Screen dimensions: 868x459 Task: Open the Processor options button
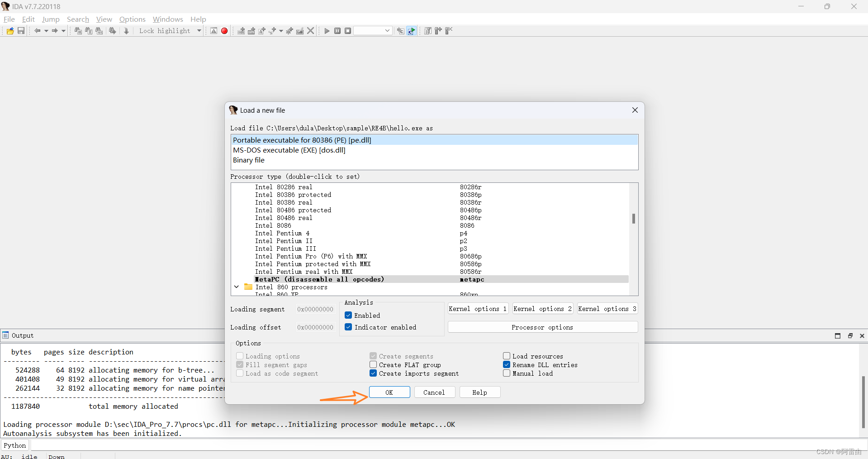click(x=542, y=327)
